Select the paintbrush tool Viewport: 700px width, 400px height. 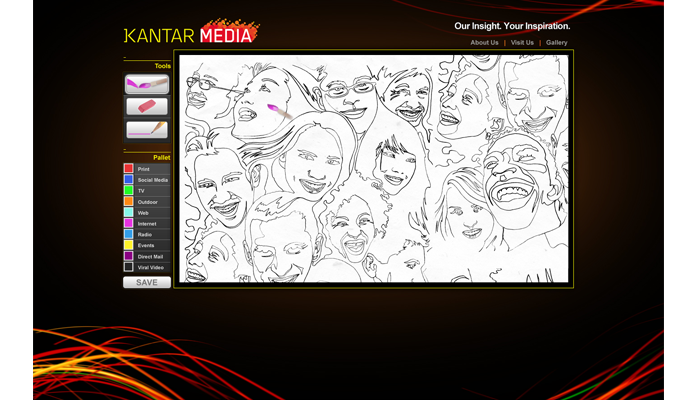tap(146, 84)
